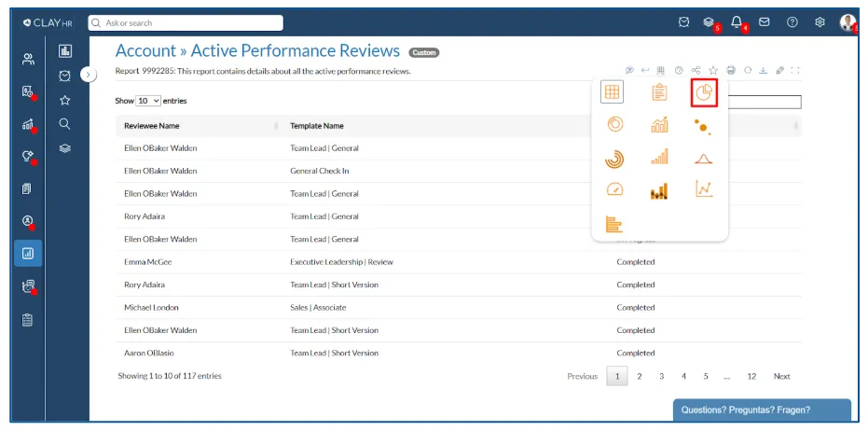Click the Next pagination button
The image size is (868, 431).
[781, 376]
